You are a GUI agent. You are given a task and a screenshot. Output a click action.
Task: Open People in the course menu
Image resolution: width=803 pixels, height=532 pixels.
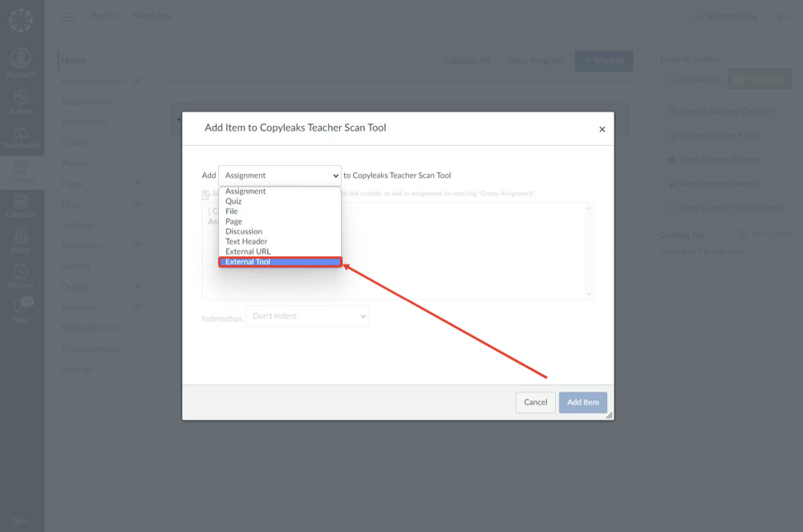click(x=75, y=164)
